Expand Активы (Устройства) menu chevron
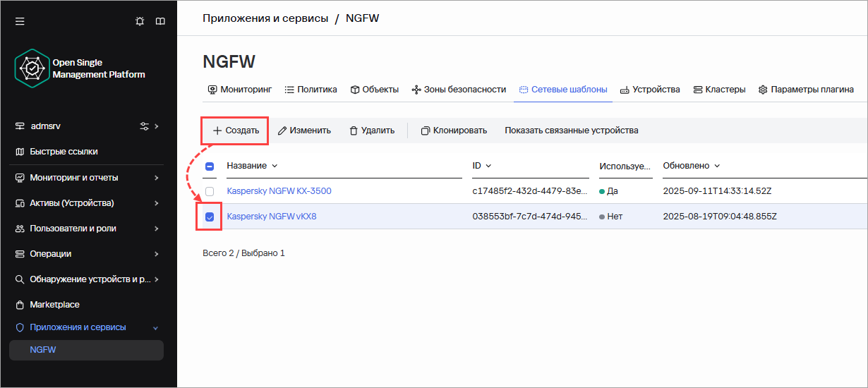Viewport: 868px width, 388px height. point(157,203)
